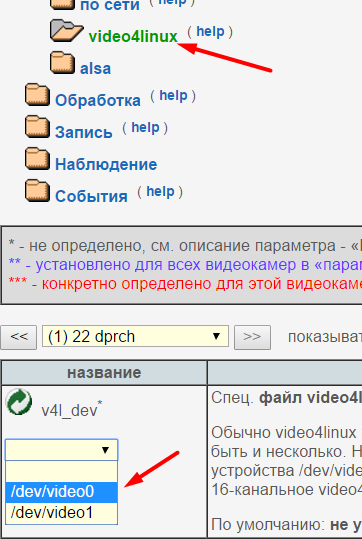This screenshot has width=362, height=539.
Task: Open the video4linux tree link
Action: tap(133, 36)
